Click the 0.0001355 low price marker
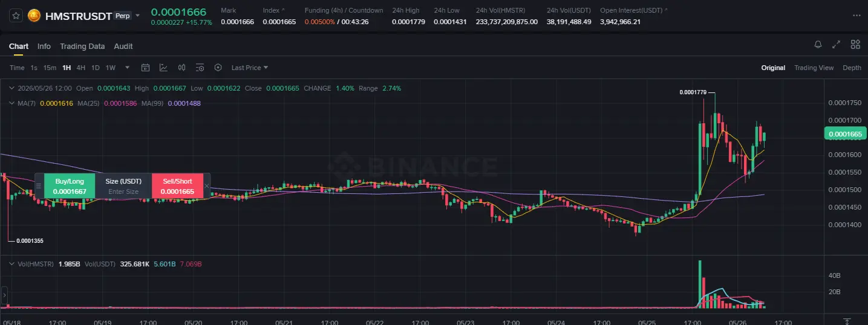Viewport: 868px width, 325px height. tap(30, 240)
